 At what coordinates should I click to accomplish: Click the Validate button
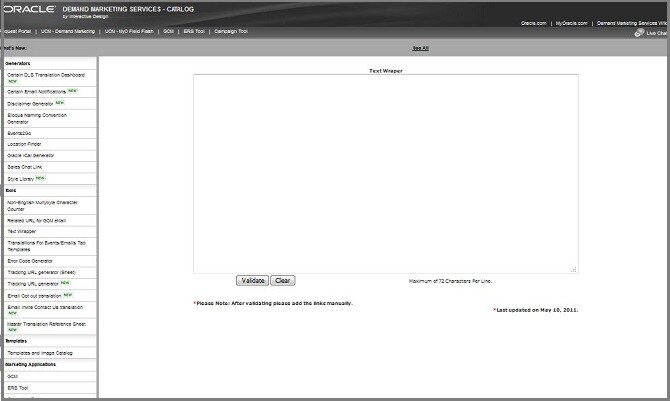coord(253,280)
